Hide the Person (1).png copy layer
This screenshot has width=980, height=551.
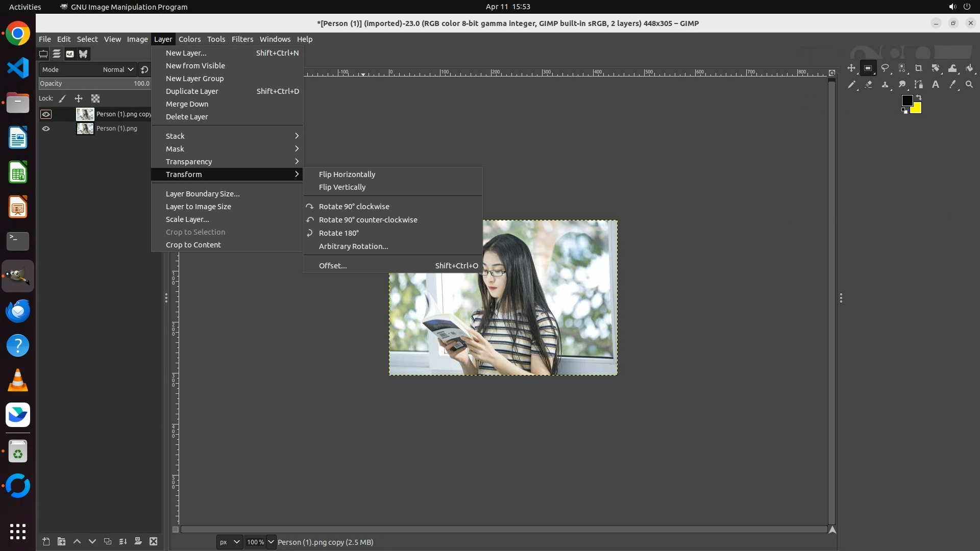coord(46,114)
